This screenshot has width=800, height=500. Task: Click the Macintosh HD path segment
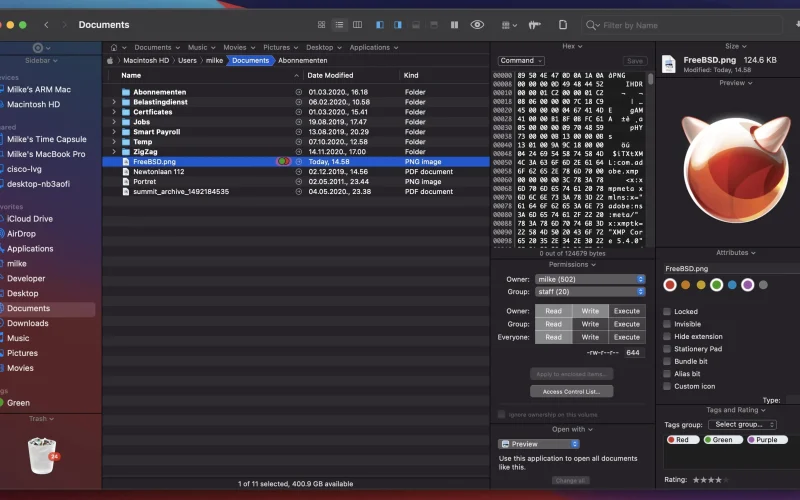(146, 60)
